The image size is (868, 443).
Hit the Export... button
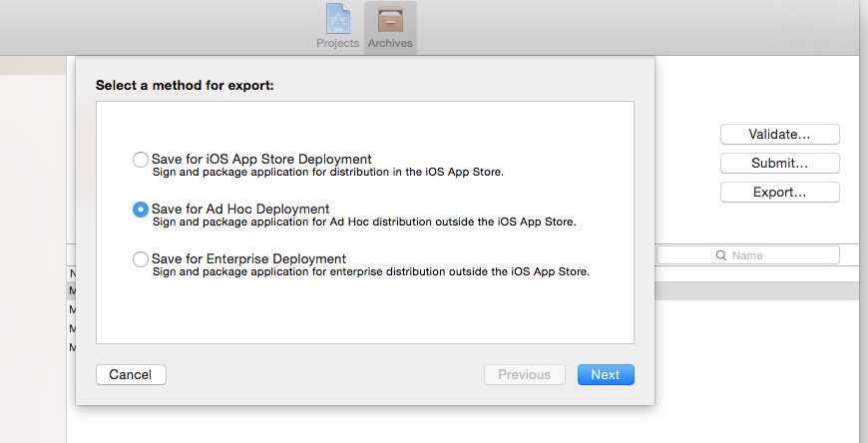pos(779,192)
